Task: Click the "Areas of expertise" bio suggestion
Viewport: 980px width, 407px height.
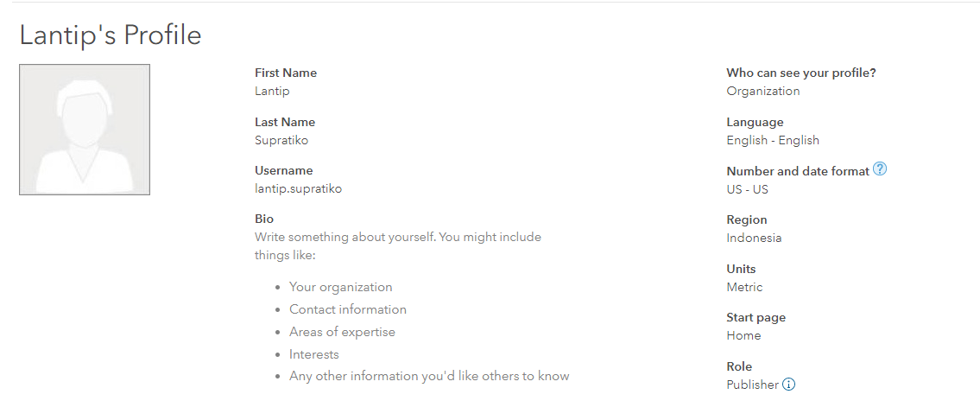Action: (342, 332)
